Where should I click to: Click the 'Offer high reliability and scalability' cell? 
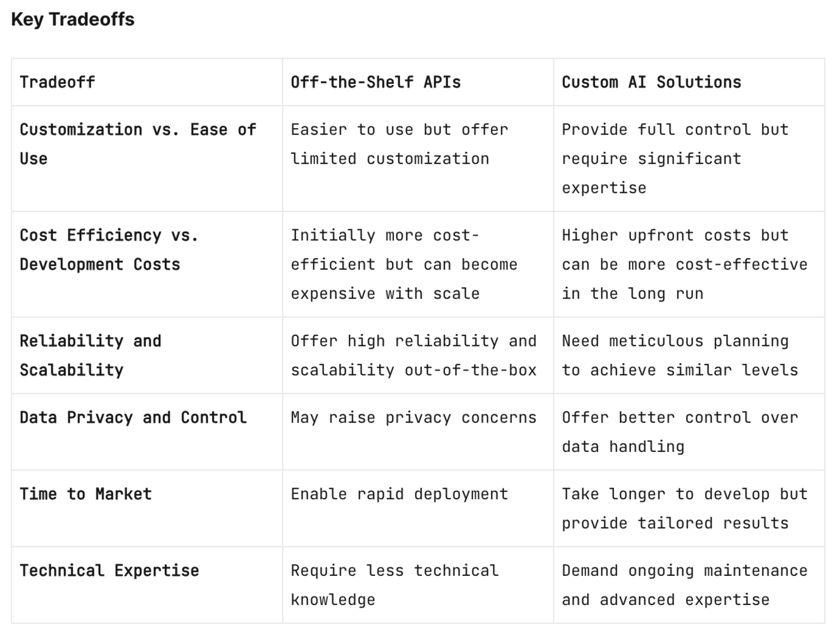(418, 355)
